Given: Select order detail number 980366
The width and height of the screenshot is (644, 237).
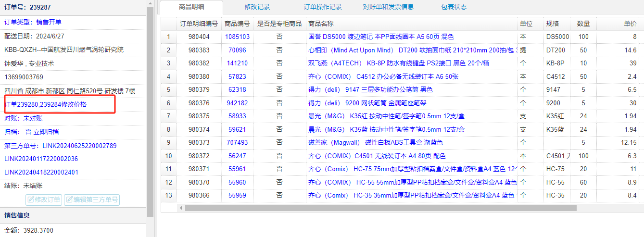Looking at the screenshot, I should pyautogui.click(x=199, y=196).
